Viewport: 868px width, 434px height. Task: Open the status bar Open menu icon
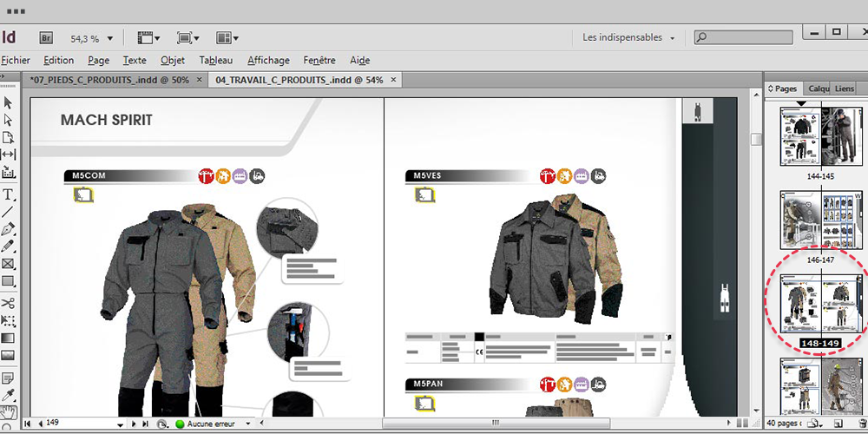[x=161, y=424]
